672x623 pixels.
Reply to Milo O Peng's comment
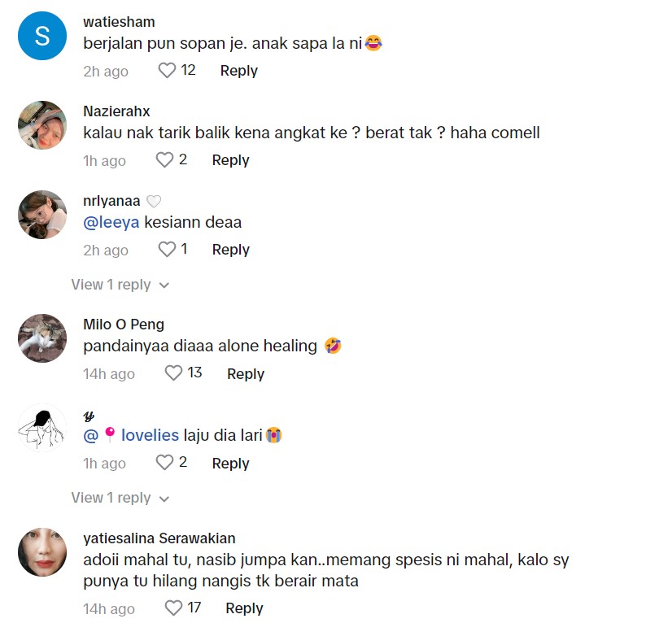click(x=246, y=373)
